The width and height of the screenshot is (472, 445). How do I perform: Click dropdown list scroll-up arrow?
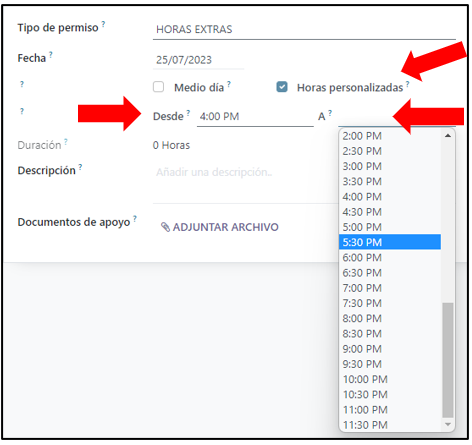448,135
